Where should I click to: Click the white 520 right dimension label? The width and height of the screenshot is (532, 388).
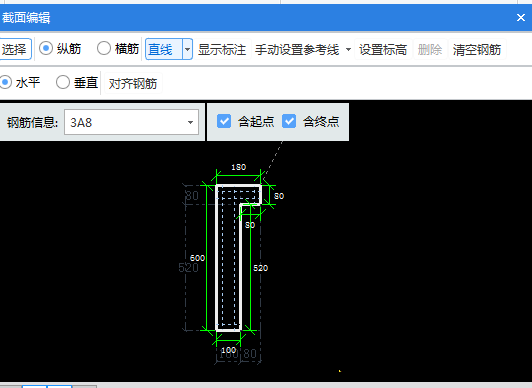(261, 268)
